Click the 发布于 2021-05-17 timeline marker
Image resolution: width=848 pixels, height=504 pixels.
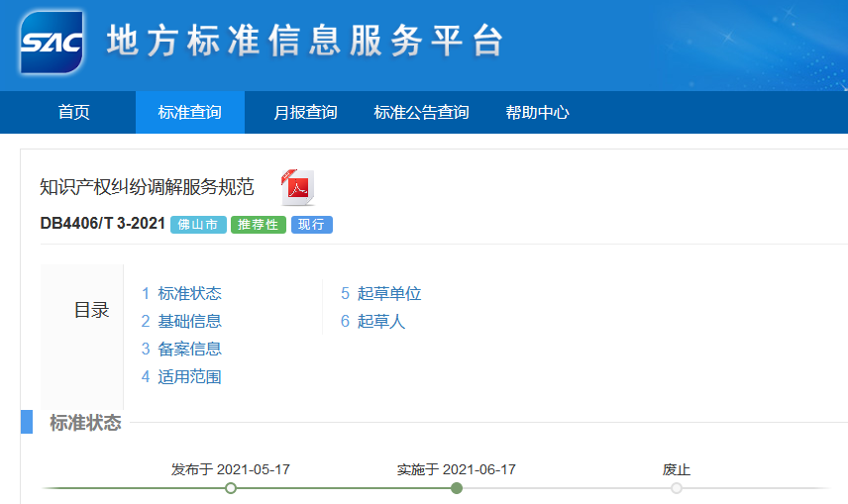231,488
